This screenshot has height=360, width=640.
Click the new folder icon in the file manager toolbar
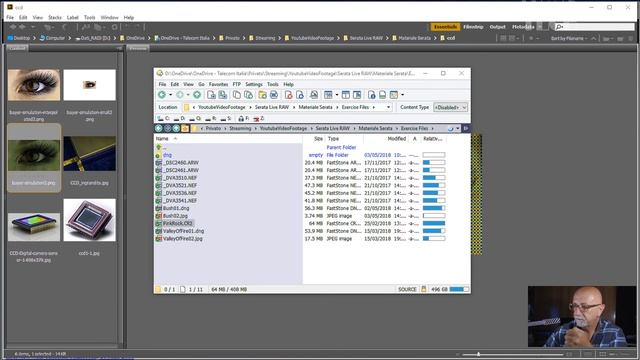[x=262, y=95]
